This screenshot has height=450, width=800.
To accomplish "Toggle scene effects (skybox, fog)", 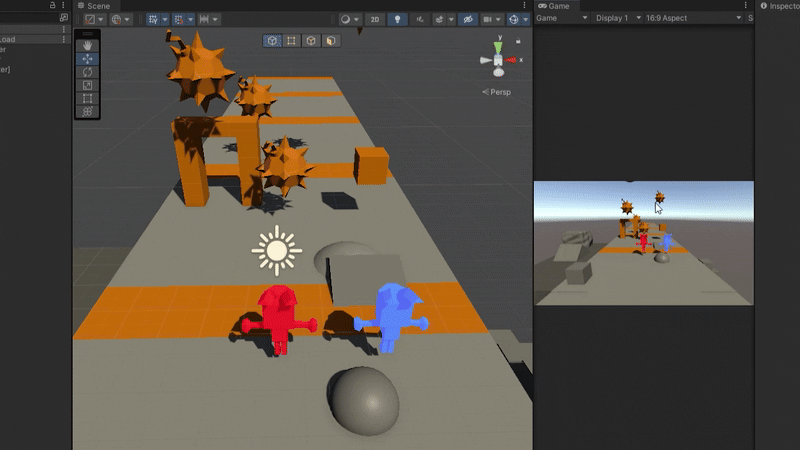I will click(439, 19).
